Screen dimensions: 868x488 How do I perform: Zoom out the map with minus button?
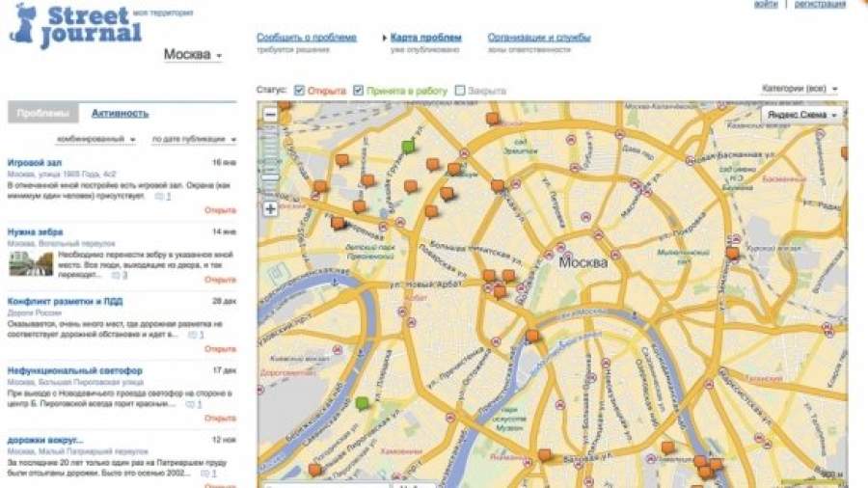(270, 115)
